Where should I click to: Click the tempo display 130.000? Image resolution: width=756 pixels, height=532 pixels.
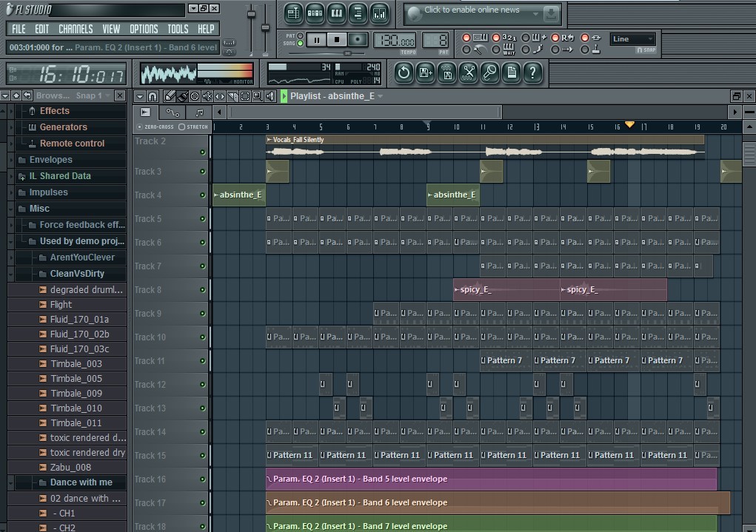tap(395, 41)
